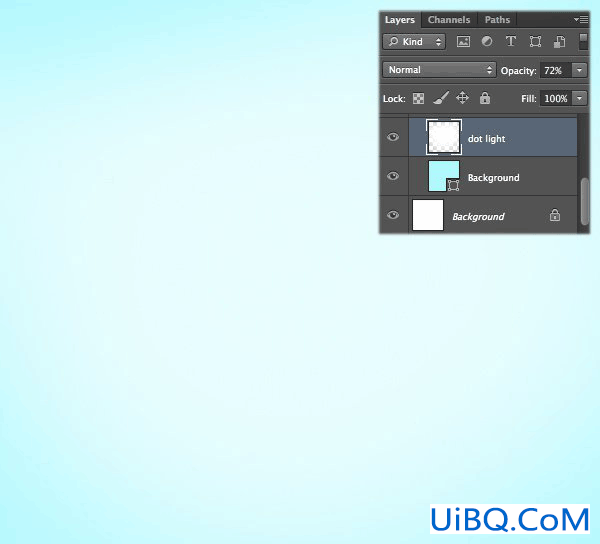The width and height of the screenshot is (600, 544).
Task: Hide the locked Background layer
Action: [x=393, y=215]
